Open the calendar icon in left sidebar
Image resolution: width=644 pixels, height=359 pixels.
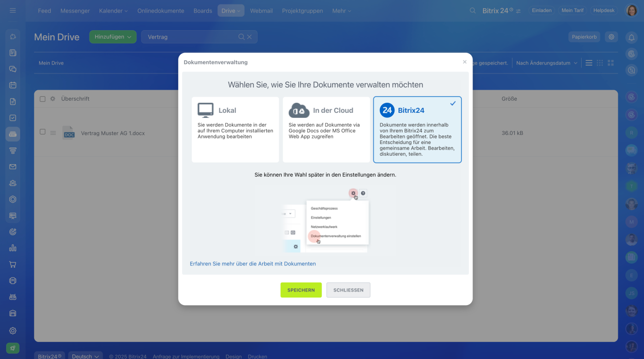[13, 85]
